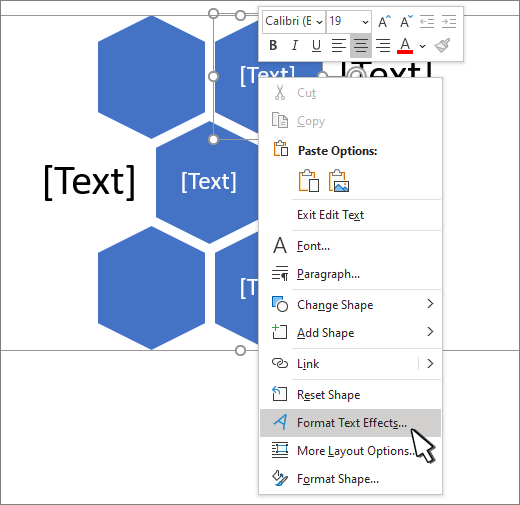Viewport: 520px width, 505px height.
Task: Click the Paste Options clipboard icon
Action: point(281,149)
